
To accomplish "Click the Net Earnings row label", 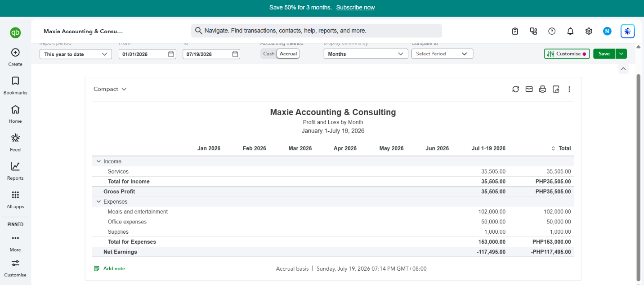I will tap(120, 252).
